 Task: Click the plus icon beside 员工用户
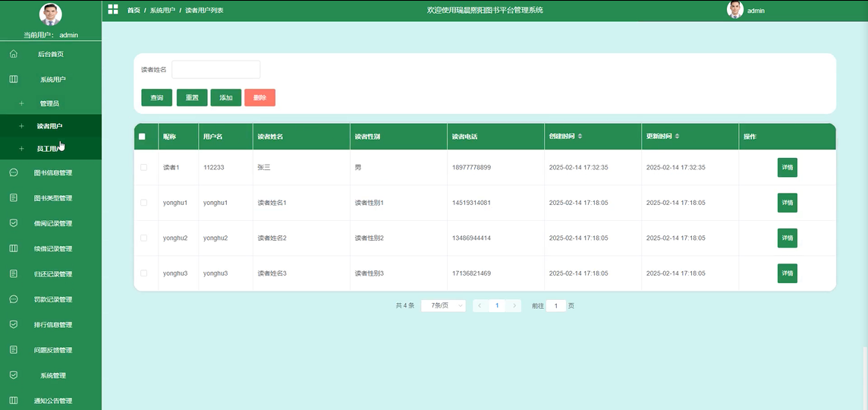click(x=21, y=149)
